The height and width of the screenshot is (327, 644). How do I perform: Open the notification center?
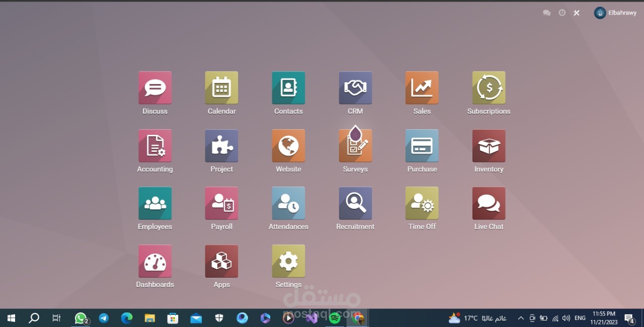pyautogui.click(x=629, y=318)
